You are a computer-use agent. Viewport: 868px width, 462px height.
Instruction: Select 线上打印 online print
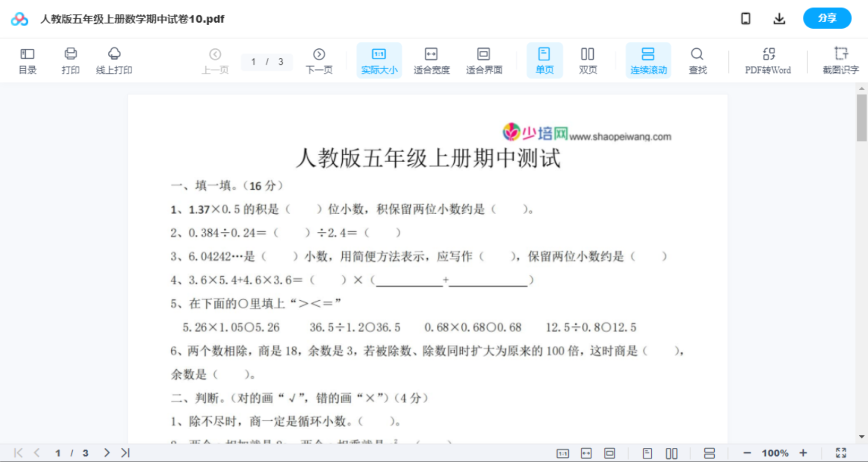[114, 60]
